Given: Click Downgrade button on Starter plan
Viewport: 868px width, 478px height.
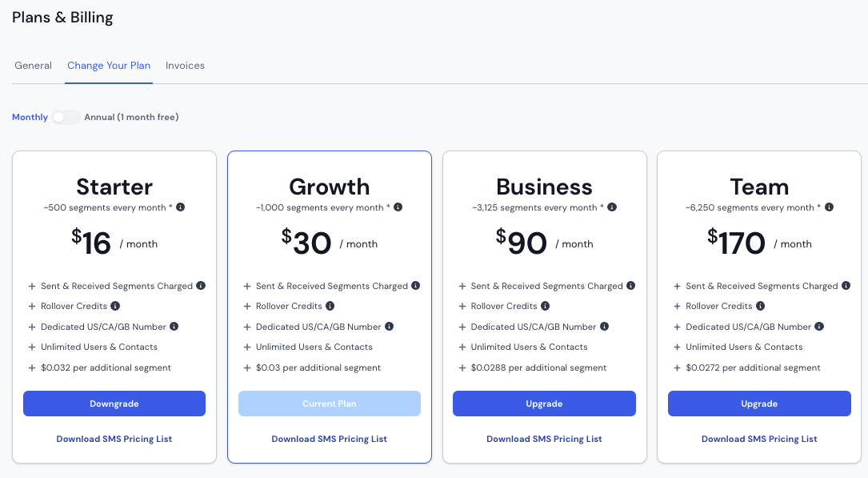Looking at the screenshot, I should [x=114, y=404].
